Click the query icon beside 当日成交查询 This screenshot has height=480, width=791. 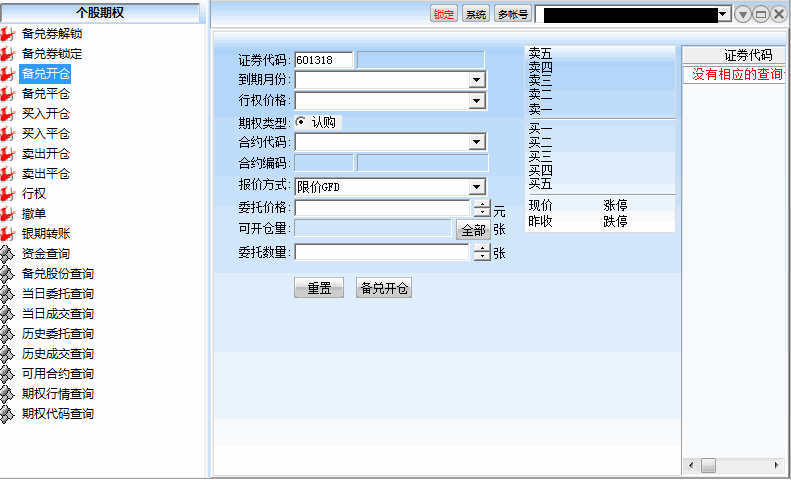(7, 314)
